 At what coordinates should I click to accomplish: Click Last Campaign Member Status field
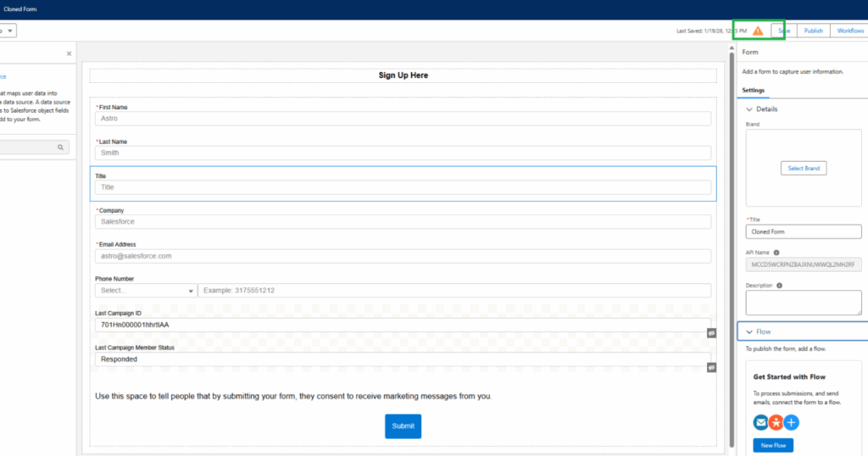click(x=403, y=359)
